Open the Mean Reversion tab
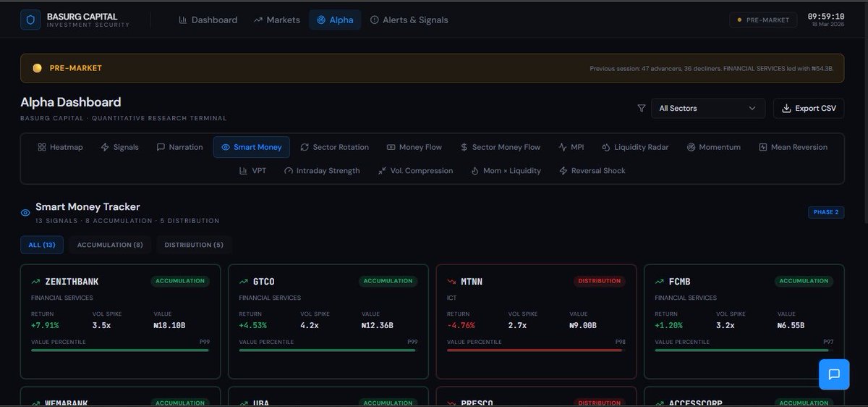868x407 pixels. coord(793,147)
